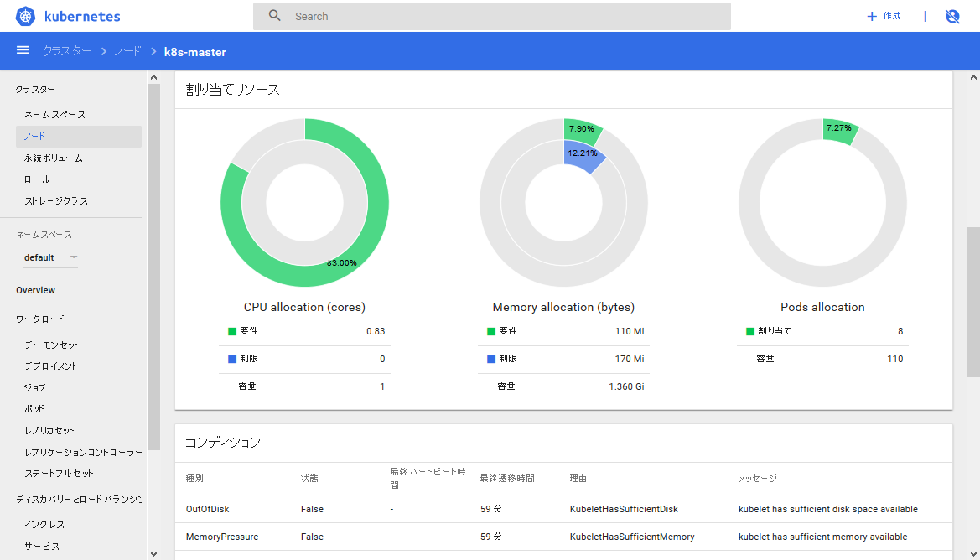Click blue 制限 swatch under Memory allocation
This screenshot has height=560, width=980.
[491, 359]
